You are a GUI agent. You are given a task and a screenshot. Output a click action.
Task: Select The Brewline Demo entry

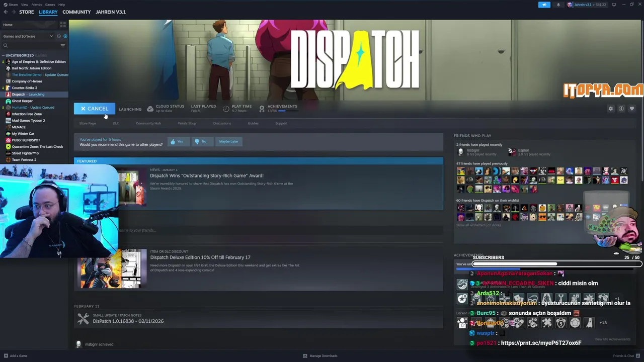(34, 75)
